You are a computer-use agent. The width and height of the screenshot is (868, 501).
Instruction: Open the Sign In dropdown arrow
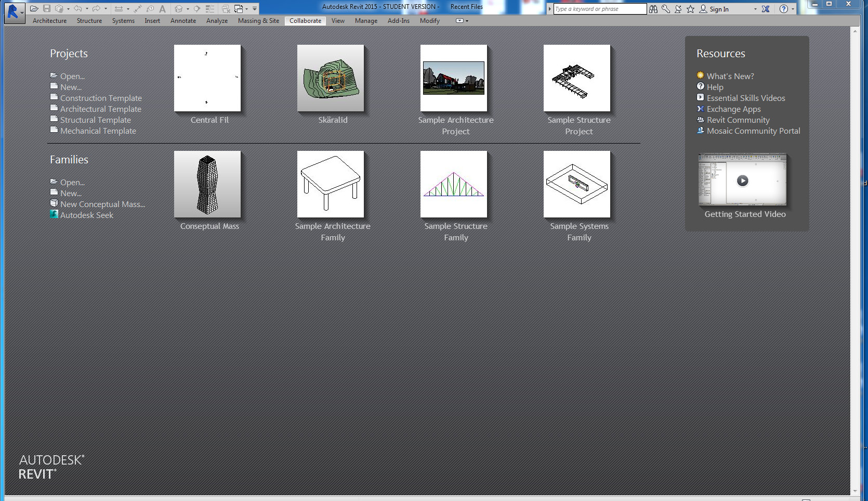coord(755,9)
